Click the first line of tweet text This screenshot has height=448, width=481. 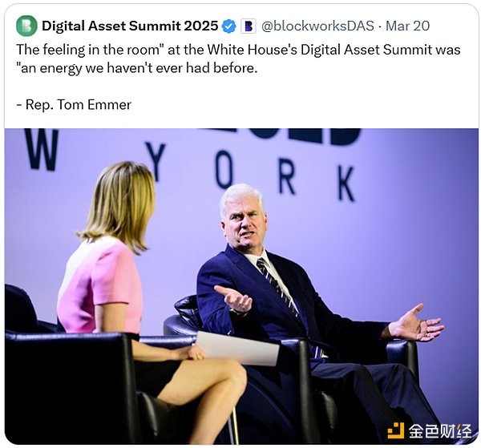(238, 49)
